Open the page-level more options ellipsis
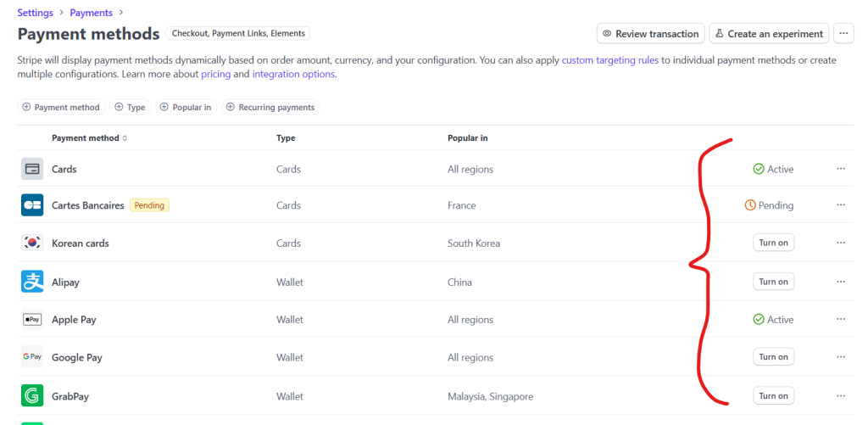Screen dimensions: 868x425 843,34
